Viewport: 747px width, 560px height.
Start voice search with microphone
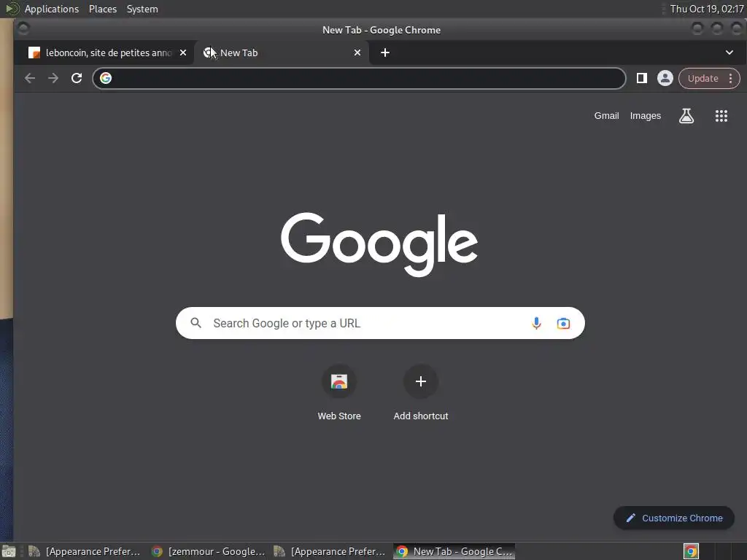point(536,323)
